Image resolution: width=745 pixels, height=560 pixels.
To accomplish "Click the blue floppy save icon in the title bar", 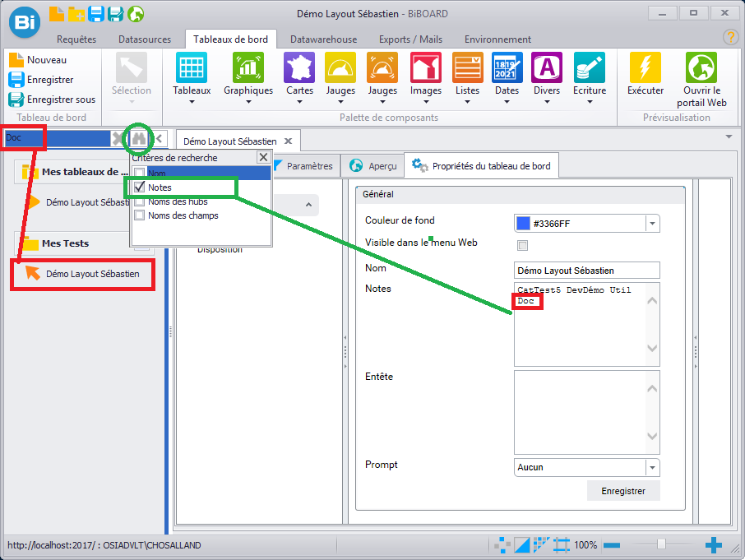I will (96, 14).
